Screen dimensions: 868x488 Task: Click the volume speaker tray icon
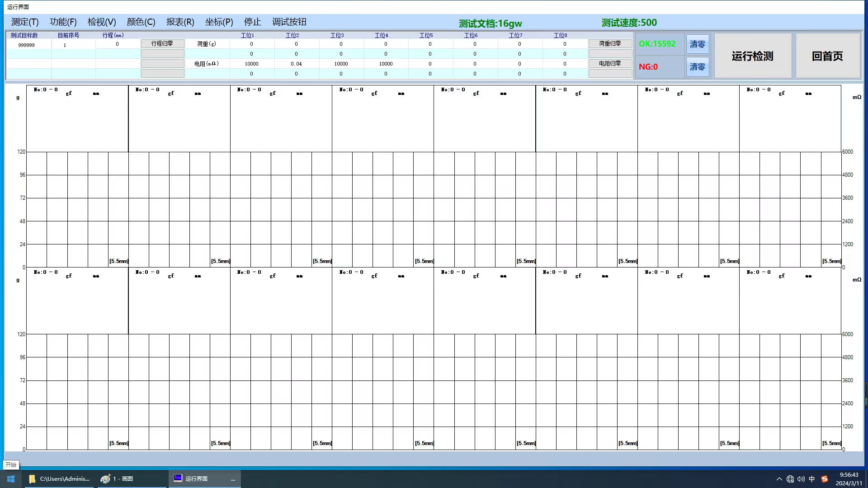tap(801, 479)
